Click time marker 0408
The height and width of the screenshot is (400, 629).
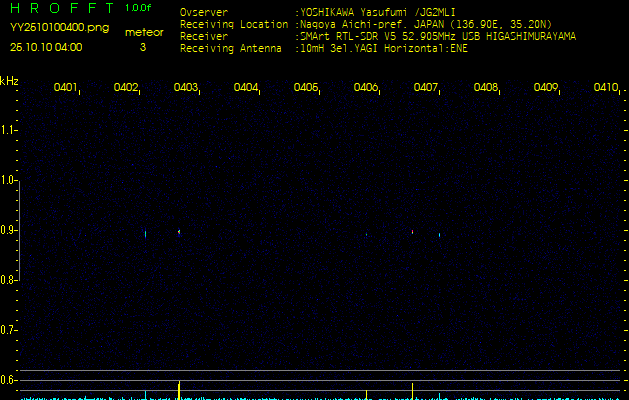pos(485,87)
